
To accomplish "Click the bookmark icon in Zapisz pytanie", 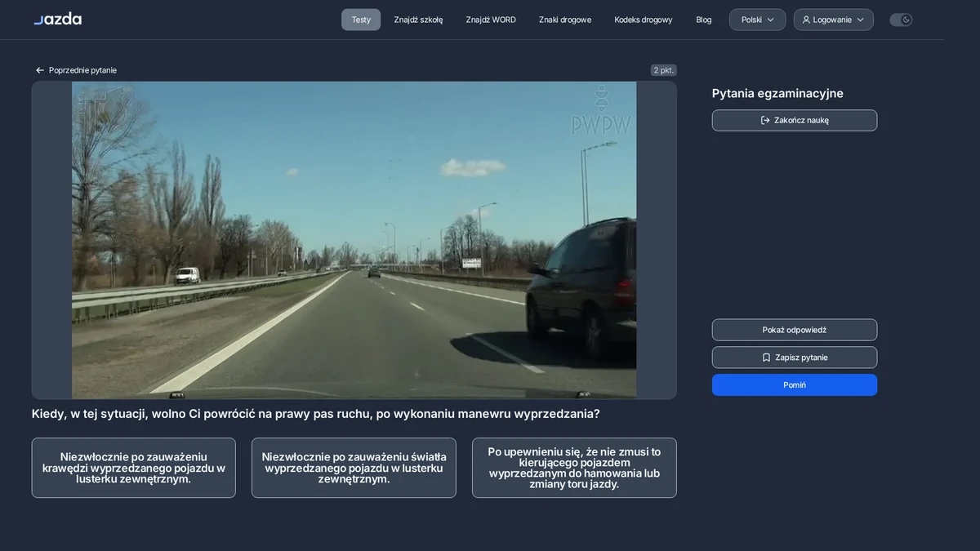I will pyautogui.click(x=766, y=358).
